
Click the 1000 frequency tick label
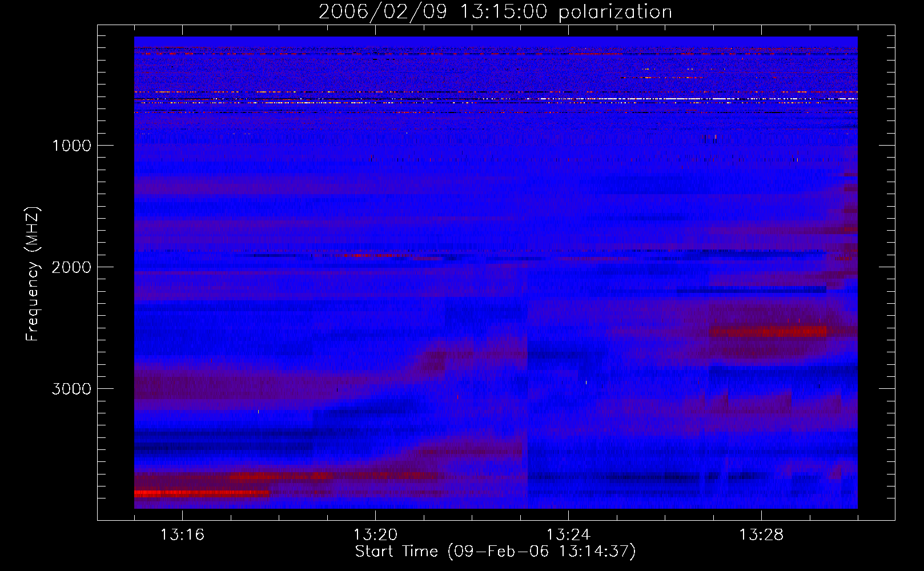coord(71,146)
